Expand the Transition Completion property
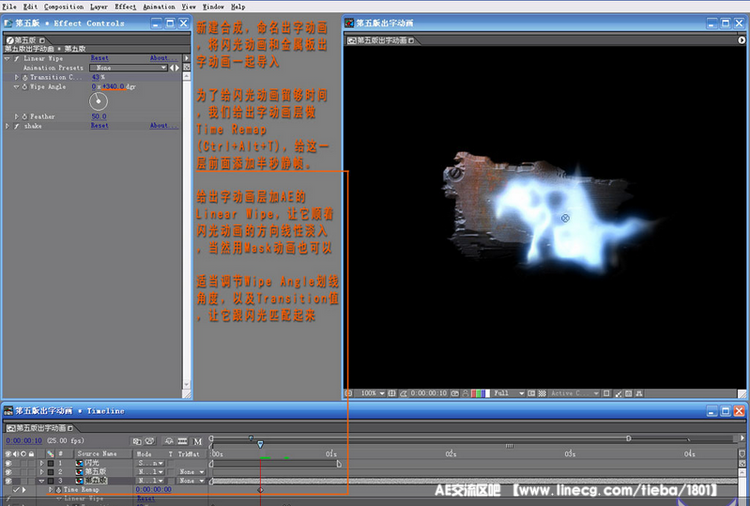The width and height of the screenshot is (750, 506). coord(17,77)
